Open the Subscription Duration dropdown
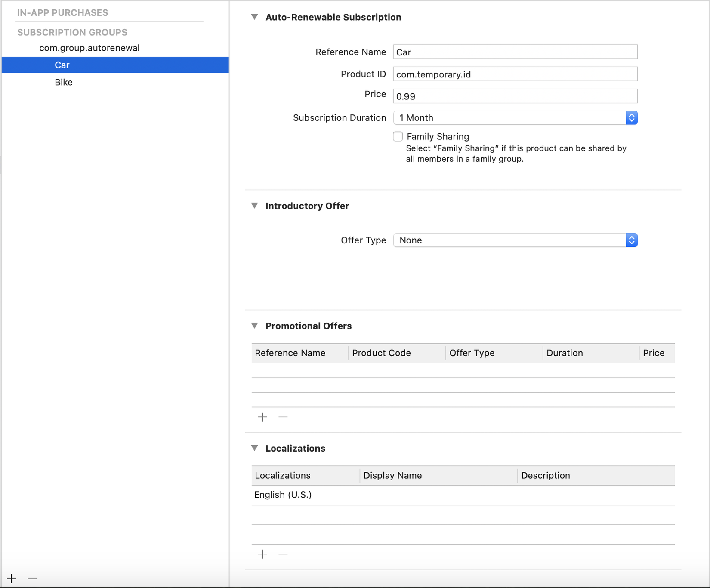710x588 pixels. click(x=515, y=117)
